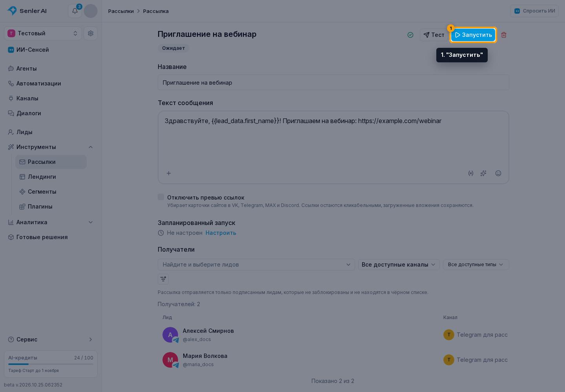Click the Алексей Смирнов name
Image resolution: width=565 pixels, height=392 pixels.
tap(208, 331)
